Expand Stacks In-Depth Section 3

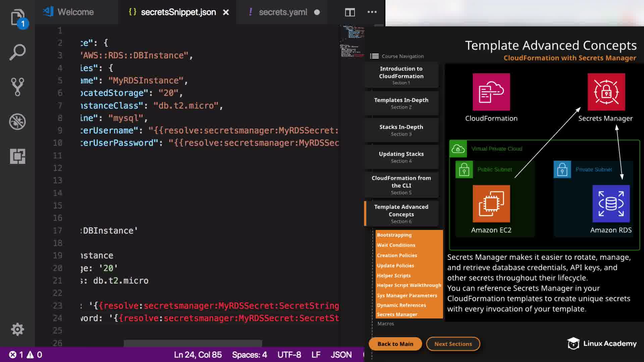401,130
